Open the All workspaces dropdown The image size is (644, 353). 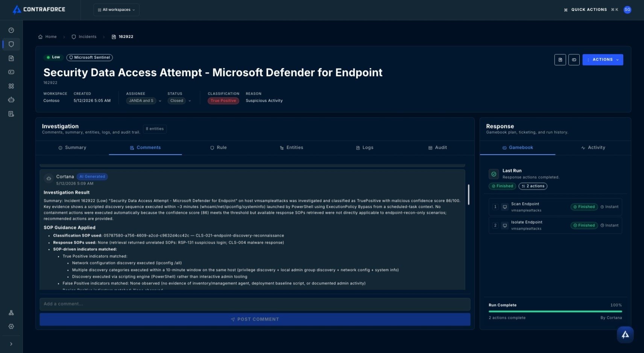point(116,10)
